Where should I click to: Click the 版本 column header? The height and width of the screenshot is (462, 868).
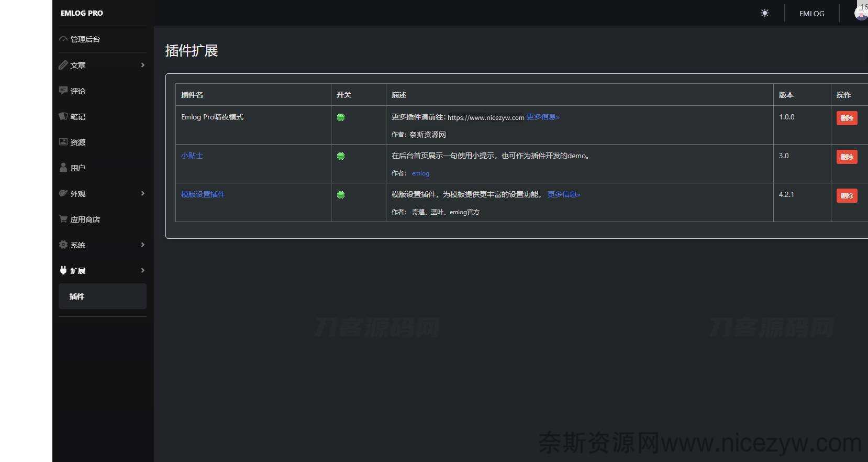pos(786,95)
